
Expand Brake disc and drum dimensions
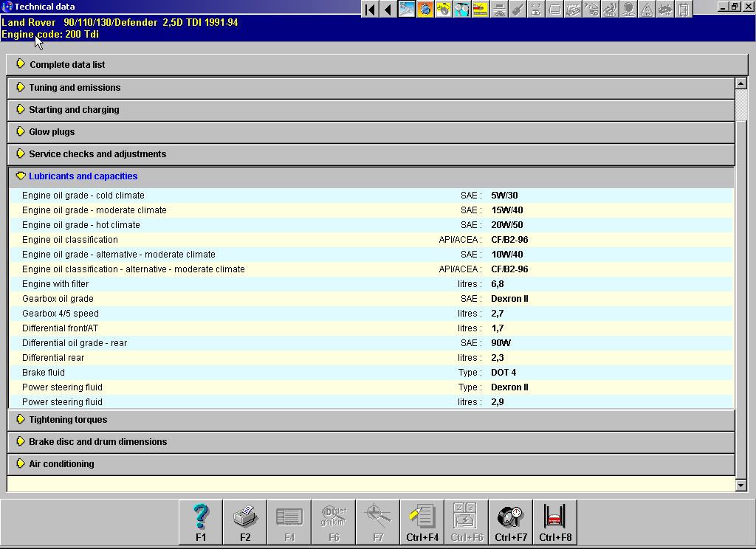(371, 442)
